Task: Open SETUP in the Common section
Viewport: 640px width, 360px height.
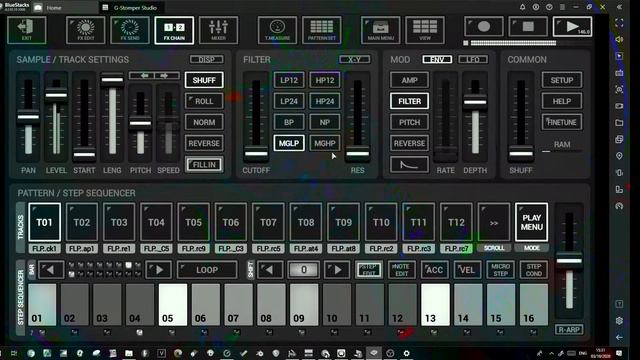Action: coord(562,80)
